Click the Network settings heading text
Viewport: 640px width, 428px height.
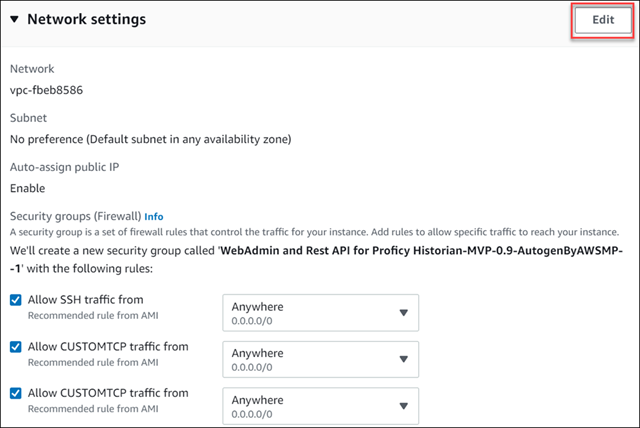pos(87,19)
